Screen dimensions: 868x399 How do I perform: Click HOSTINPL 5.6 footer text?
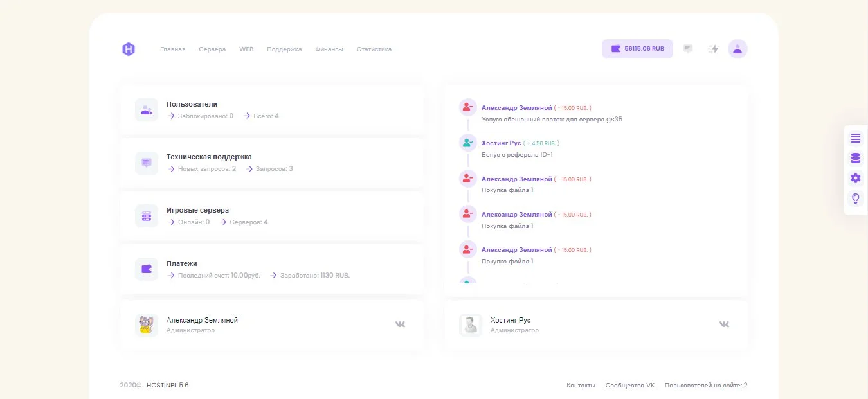168,386
